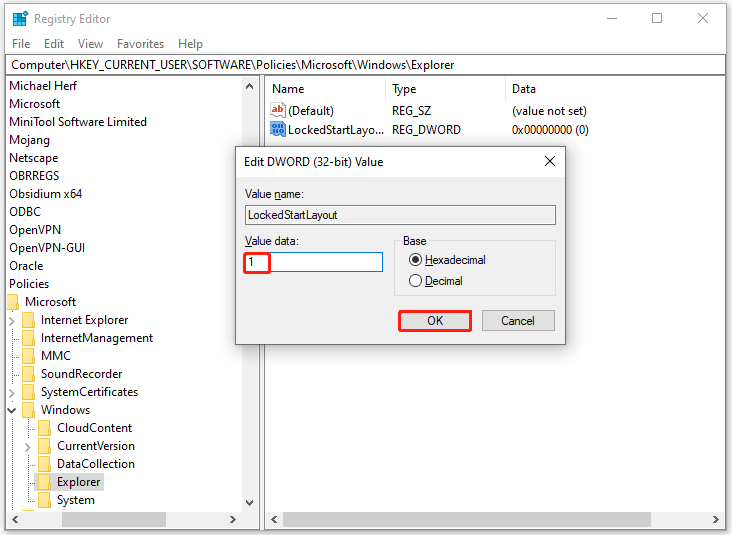
Task: Select the LockedStartLayo... value name
Action: coord(336,130)
